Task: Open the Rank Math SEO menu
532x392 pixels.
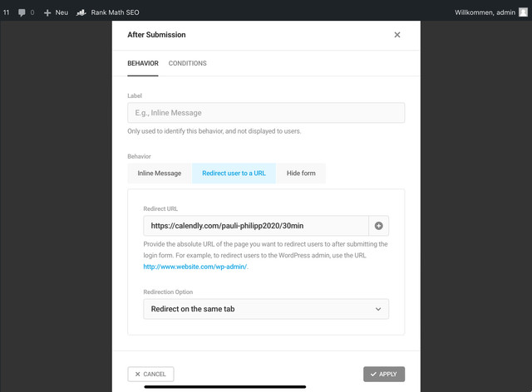Action: (115, 12)
